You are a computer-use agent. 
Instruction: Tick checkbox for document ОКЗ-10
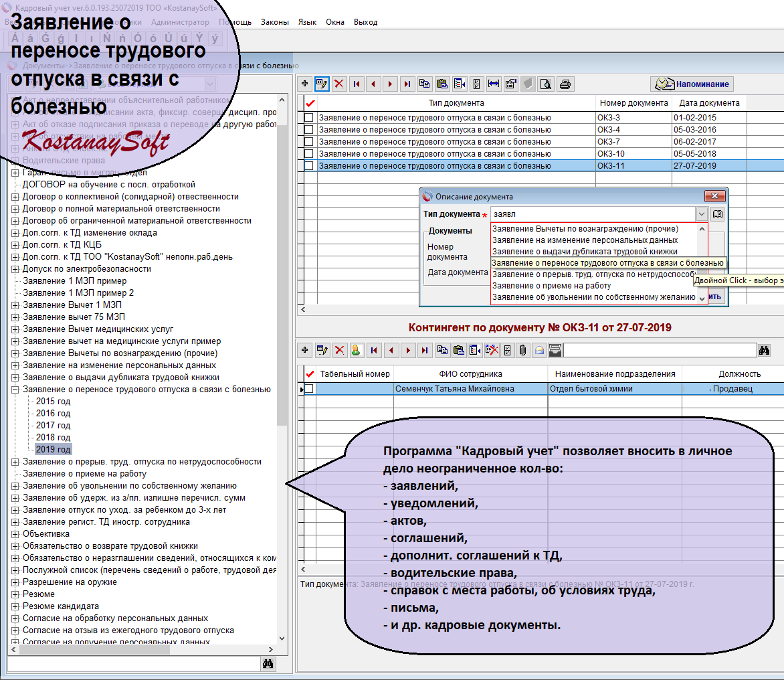(309, 154)
